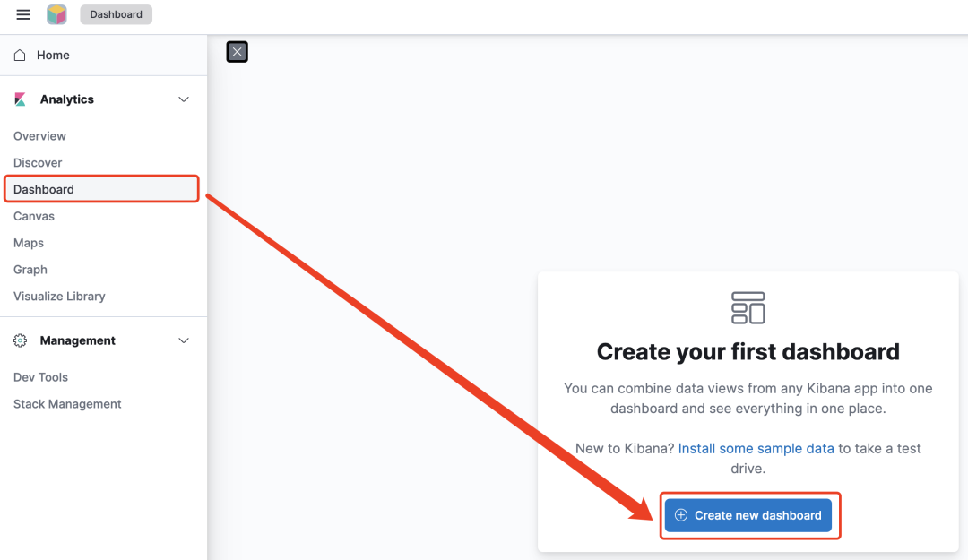Collapse the Management section chevron

coord(184,340)
